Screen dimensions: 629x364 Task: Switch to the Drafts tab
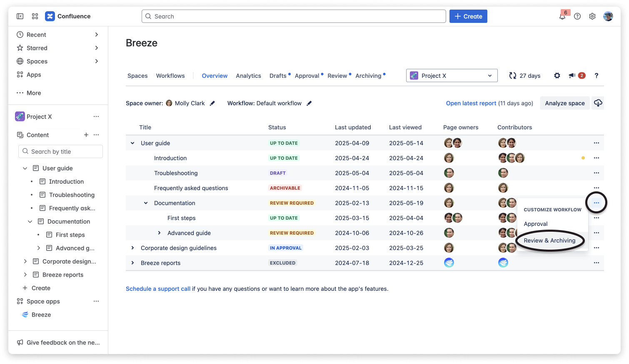[x=278, y=76]
